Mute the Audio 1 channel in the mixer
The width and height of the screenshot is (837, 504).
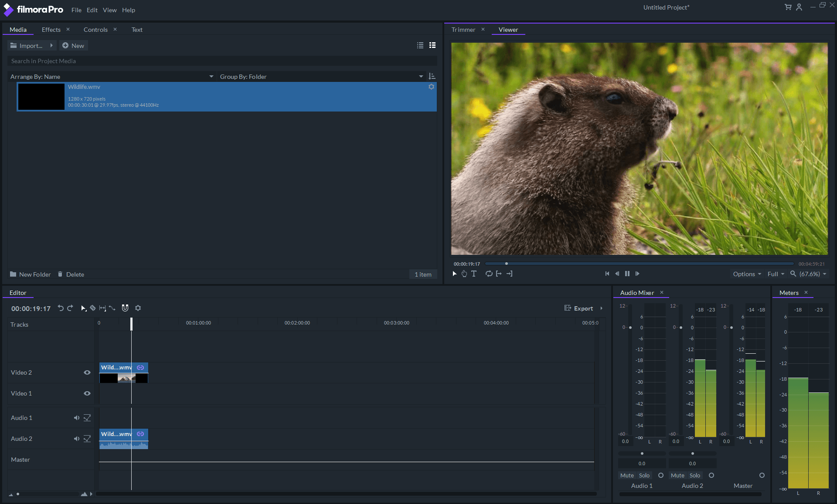pos(627,475)
